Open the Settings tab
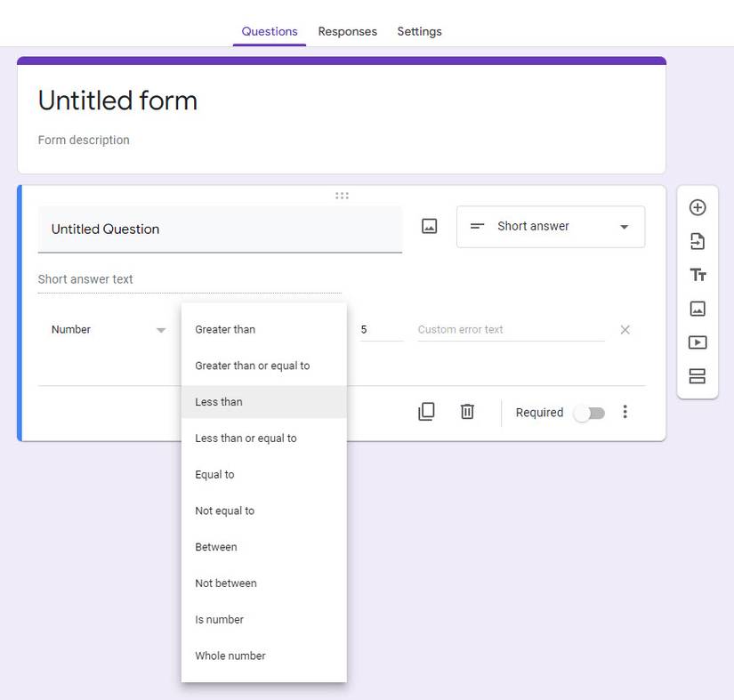The image size is (734, 700). pyautogui.click(x=419, y=31)
